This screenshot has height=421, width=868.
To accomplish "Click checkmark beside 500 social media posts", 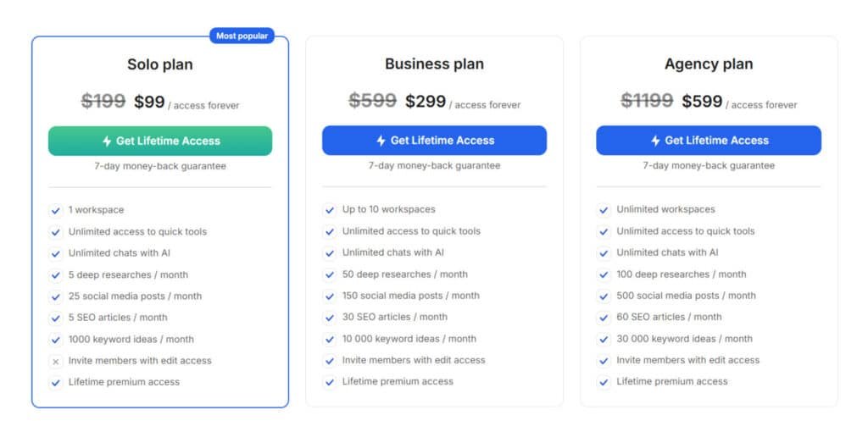I will (604, 296).
